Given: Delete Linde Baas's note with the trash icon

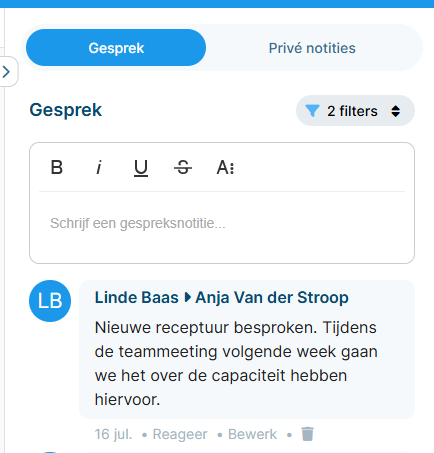Looking at the screenshot, I should point(307,434).
